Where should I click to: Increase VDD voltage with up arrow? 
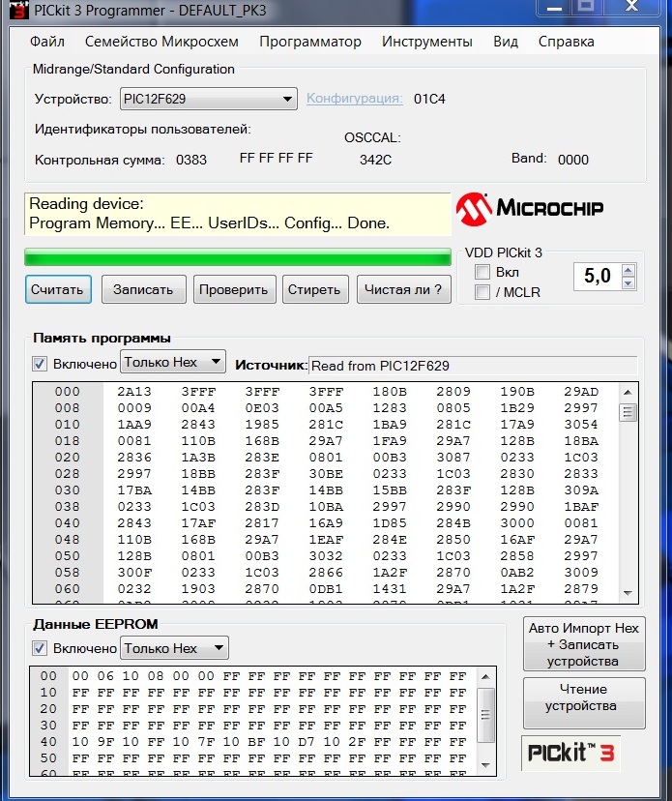[x=628, y=270]
